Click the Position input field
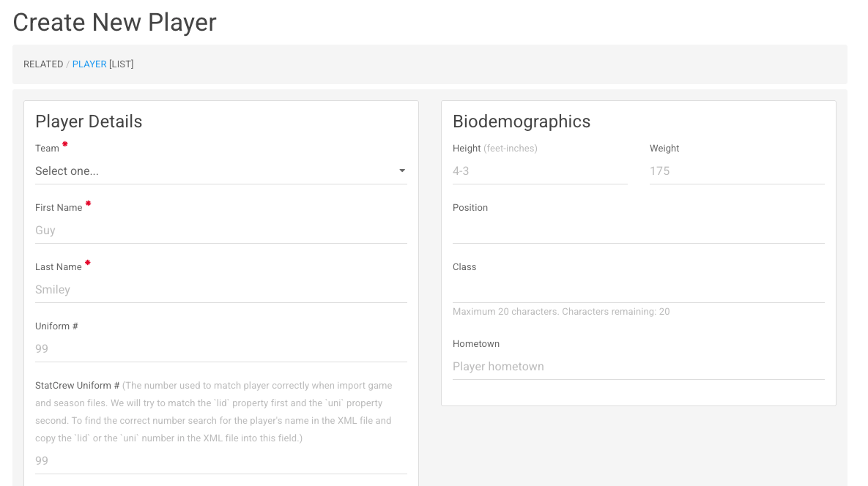Viewport: 868px width, 486px height. tap(638, 231)
